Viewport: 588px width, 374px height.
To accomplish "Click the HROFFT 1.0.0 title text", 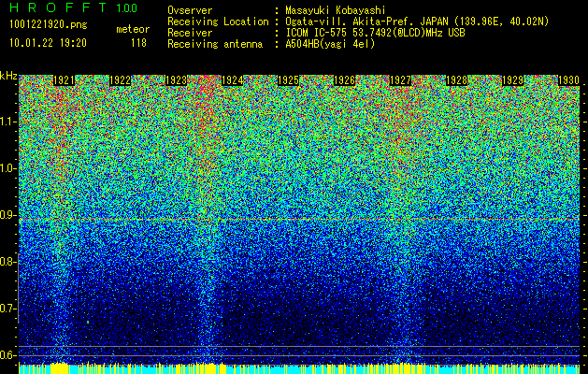I will [x=73, y=7].
